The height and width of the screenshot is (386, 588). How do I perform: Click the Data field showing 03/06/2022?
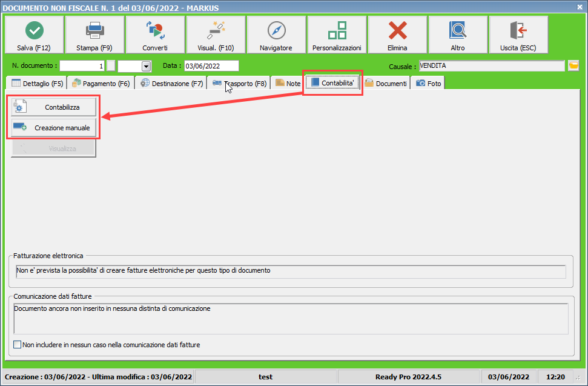211,66
